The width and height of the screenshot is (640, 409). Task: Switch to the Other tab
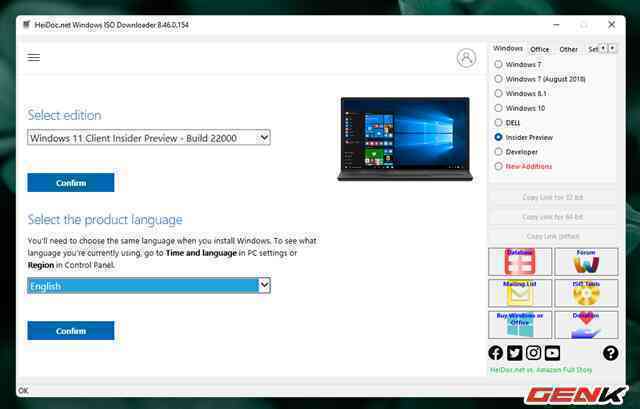click(x=568, y=49)
